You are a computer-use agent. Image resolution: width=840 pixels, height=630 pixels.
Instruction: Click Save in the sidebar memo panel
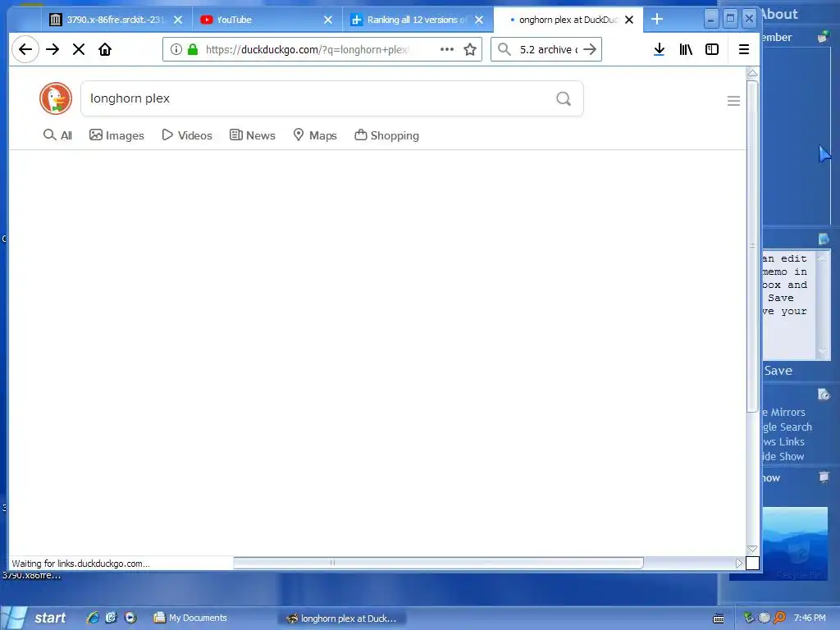tap(778, 371)
